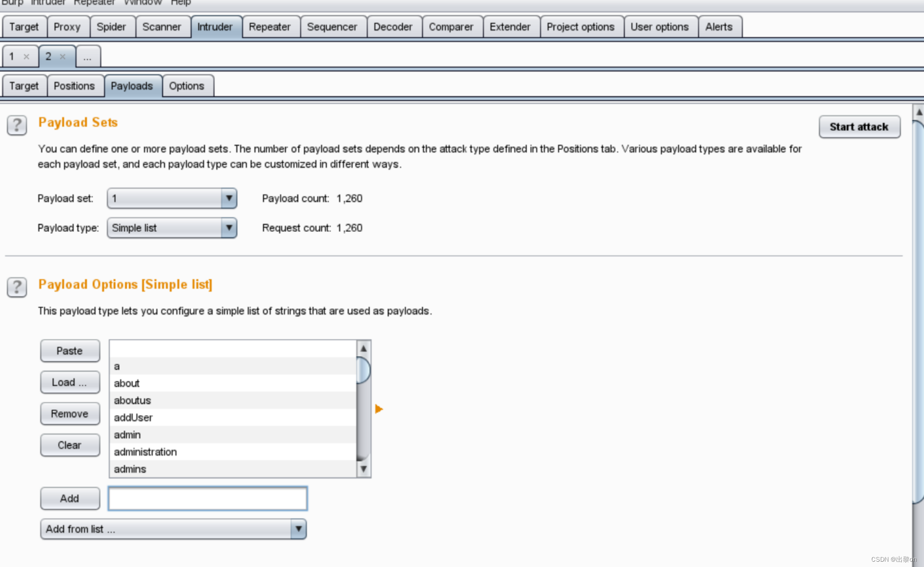
Task: Open the Help menu
Action: click(181, 3)
